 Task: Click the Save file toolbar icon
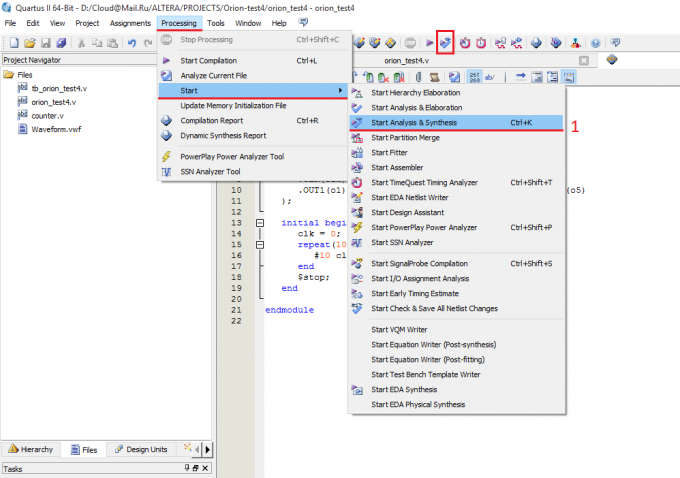(46, 43)
